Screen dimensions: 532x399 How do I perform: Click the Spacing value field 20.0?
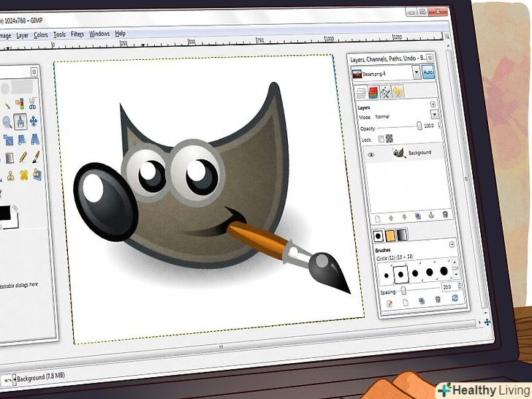click(448, 287)
